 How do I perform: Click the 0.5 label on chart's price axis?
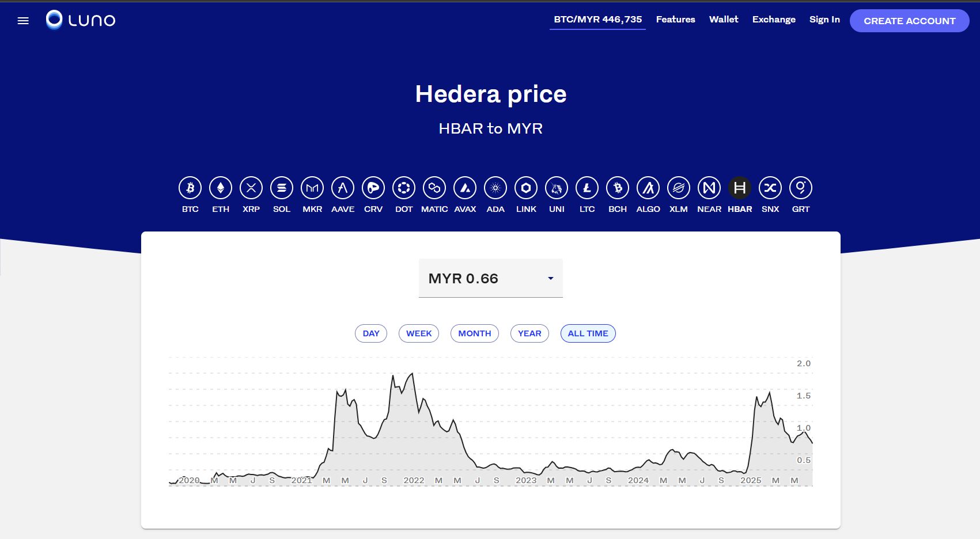(x=804, y=460)
